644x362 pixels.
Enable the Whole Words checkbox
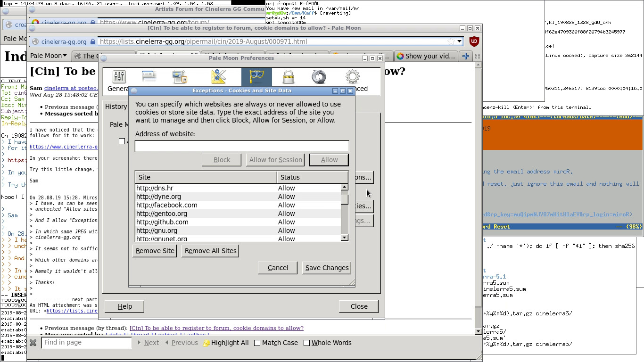coord(307,343)
